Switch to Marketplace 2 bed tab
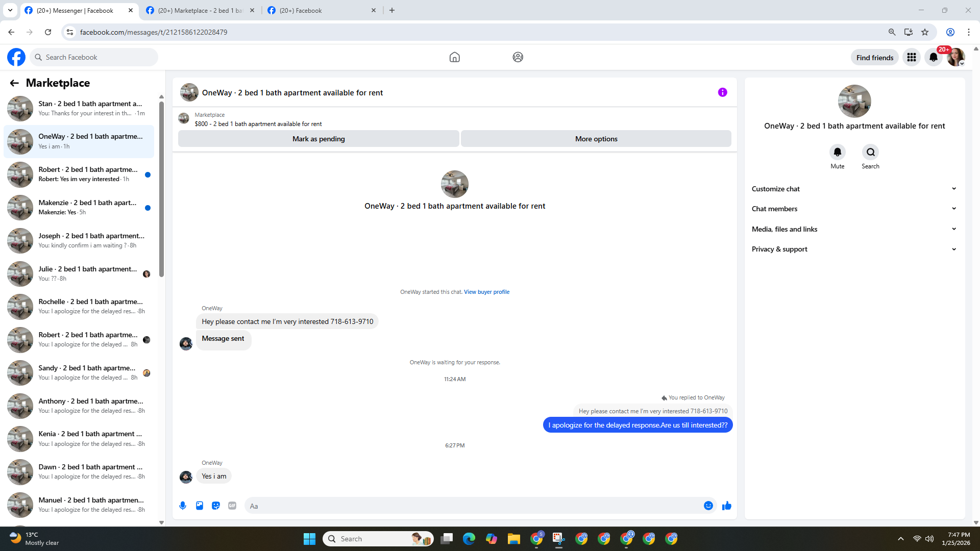 coord(200,10)
